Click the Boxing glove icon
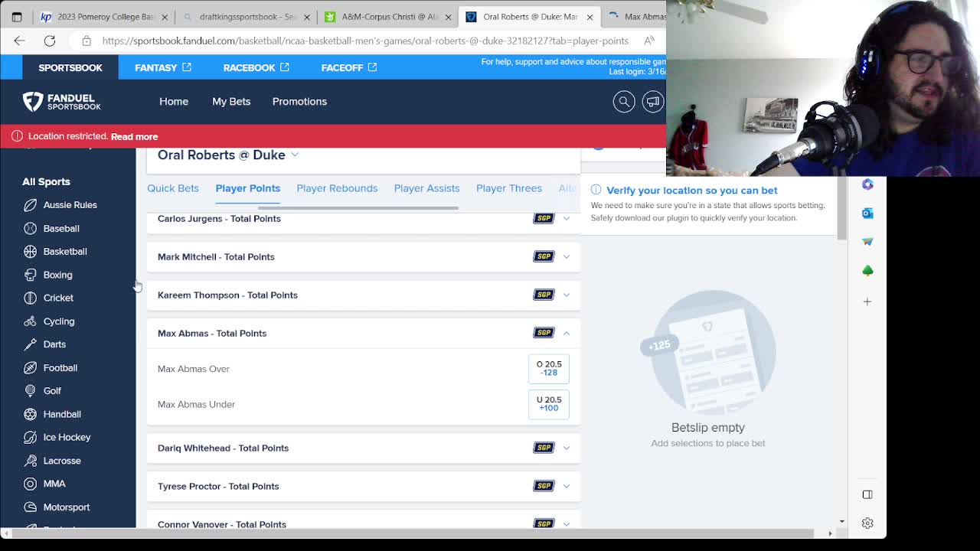980x551 pixels. pos(30,275)
